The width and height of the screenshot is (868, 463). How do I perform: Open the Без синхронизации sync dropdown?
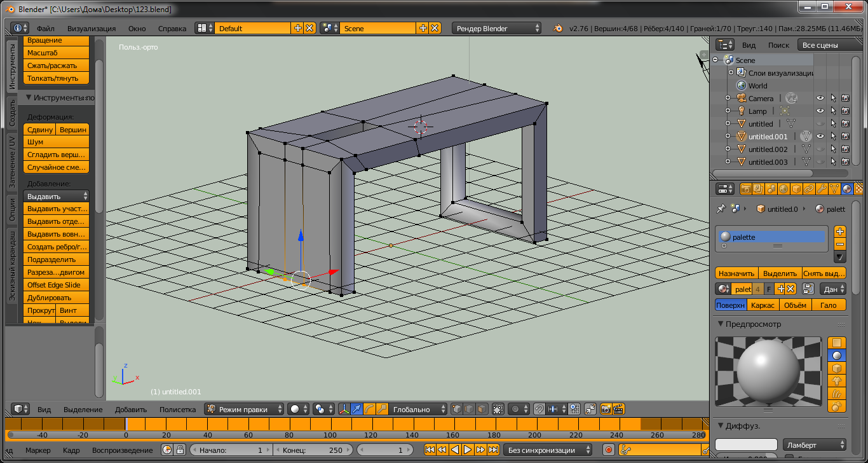pyautogui.click(x=548, y=450)
